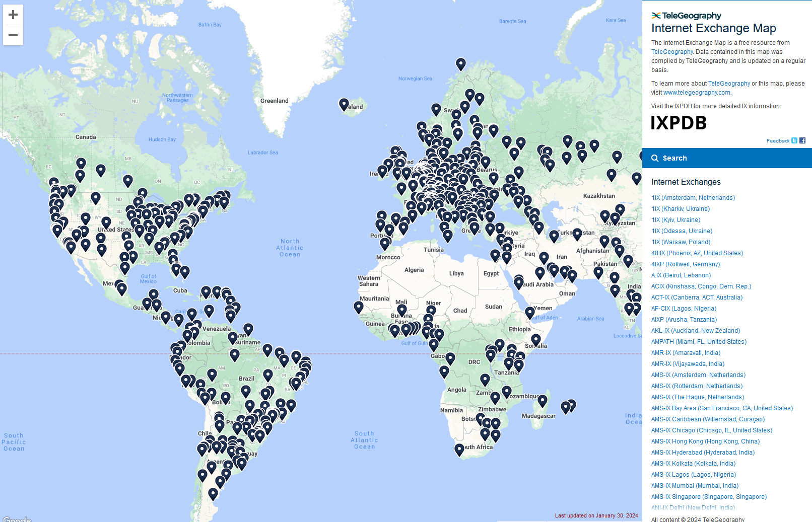Open the Twitter icon beside Feedback
812x522 pixels.
(x=794, y=141)
